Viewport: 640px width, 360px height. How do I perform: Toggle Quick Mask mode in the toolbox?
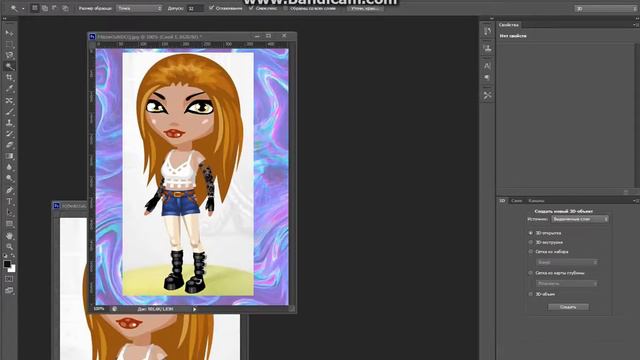click(9, 279)
